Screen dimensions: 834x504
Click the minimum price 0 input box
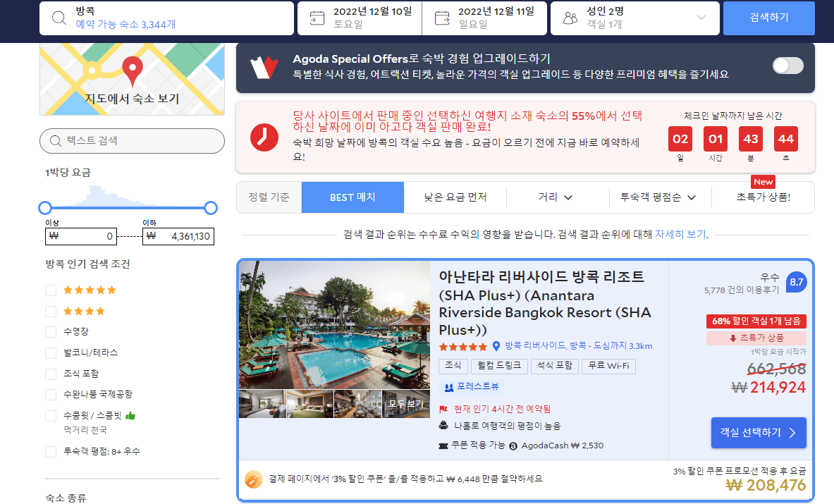coord(80,236)
